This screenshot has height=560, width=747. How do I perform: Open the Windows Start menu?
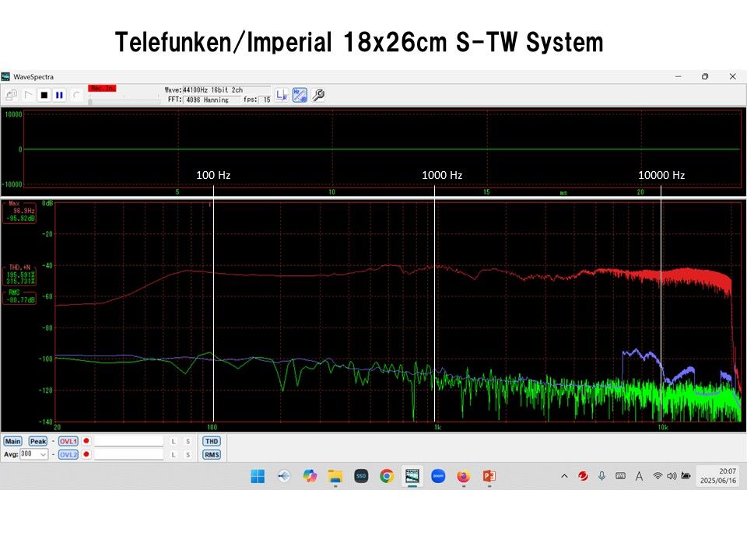click(x=258, y=476)
